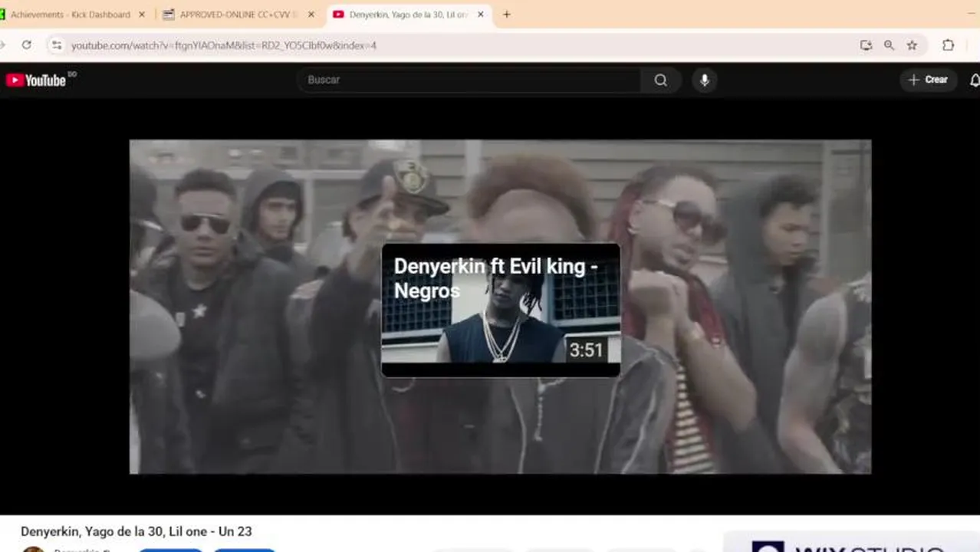Image resolution: width=980 pixels, height=552 pixels.
Task: Switch to APPROVED-ONLINE CC+CVV tab
Action: tap(239, 15)
